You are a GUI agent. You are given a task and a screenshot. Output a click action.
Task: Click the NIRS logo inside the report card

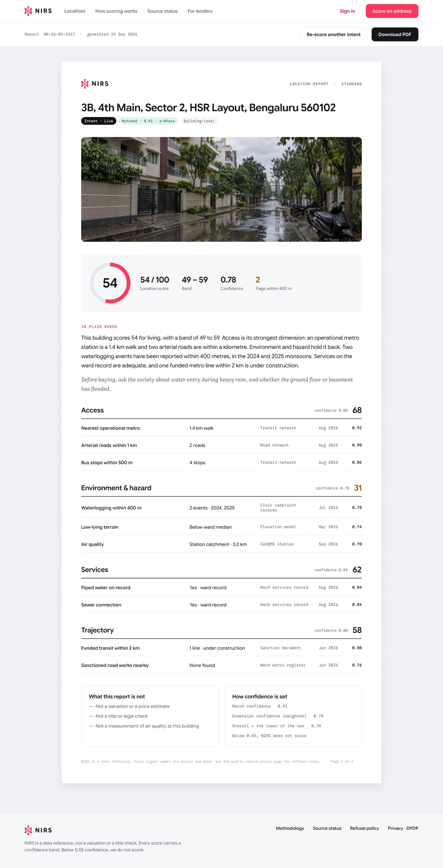pyautogui.click(x=95, y=83)
